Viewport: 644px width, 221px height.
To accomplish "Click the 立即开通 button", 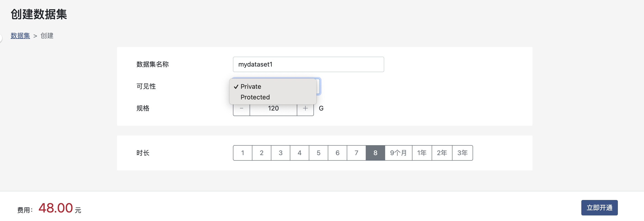I will [x=599, y=208].
